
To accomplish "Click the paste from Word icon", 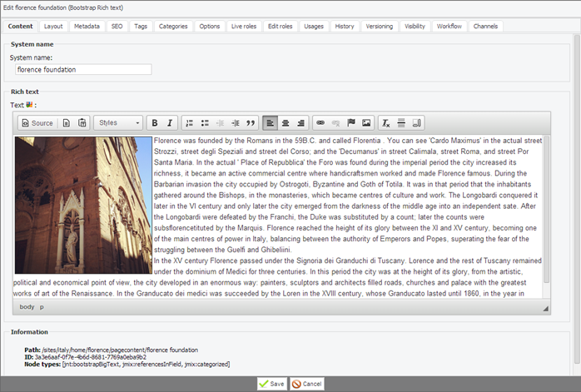I will (x=82, y=123).
